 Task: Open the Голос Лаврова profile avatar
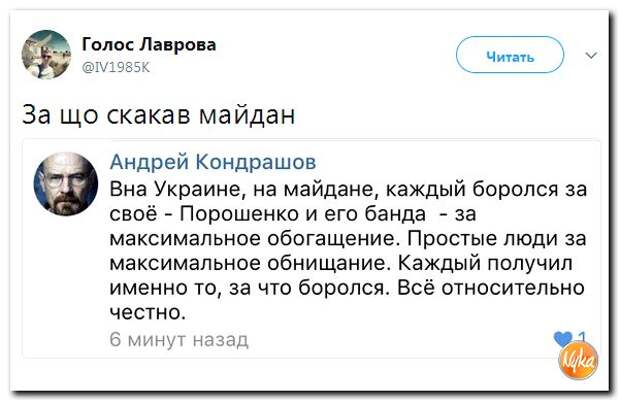(46, 55)
